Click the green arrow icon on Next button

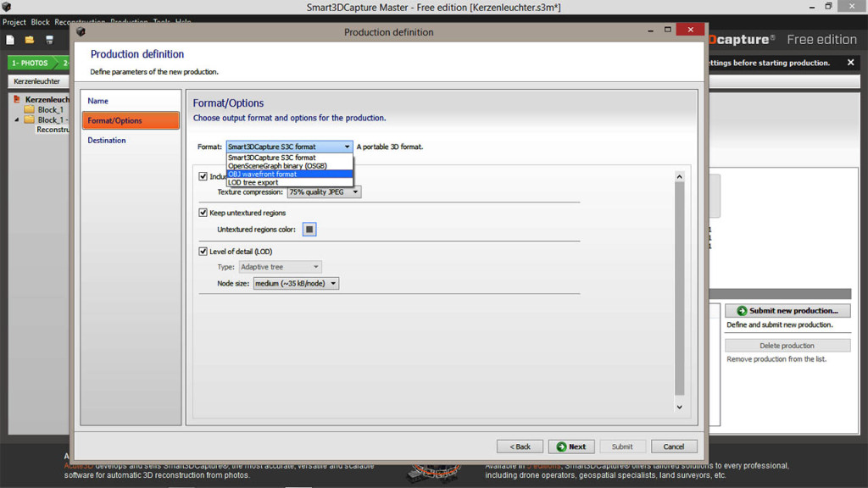[561, 446]
